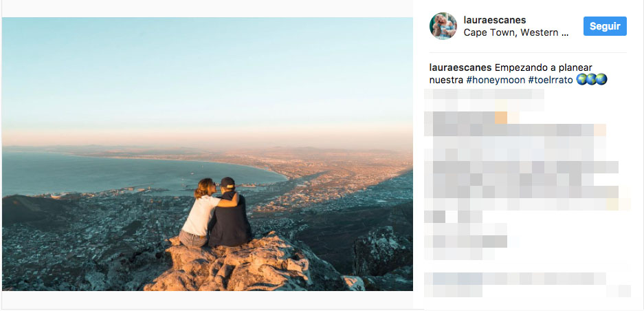The image size is (644, 311).
Task: Open the Cape Town, Western location link
Action: tap(516, 33)
